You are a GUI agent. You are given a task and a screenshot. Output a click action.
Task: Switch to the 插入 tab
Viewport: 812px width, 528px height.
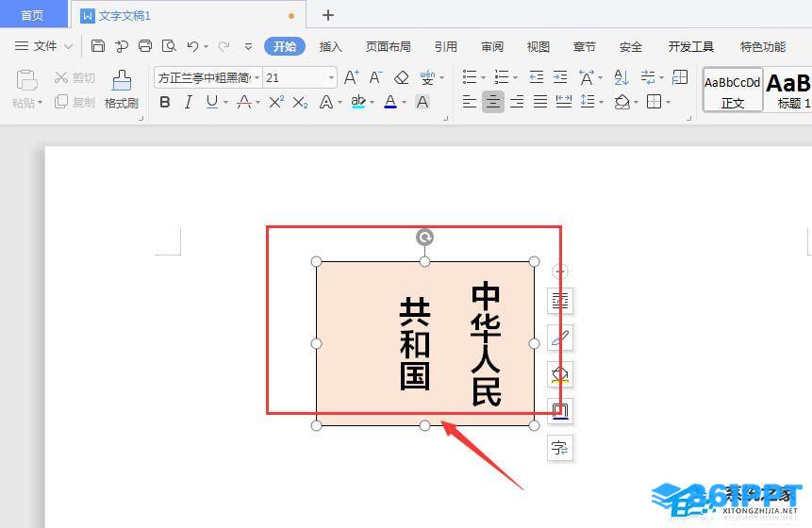coord(330,46)
